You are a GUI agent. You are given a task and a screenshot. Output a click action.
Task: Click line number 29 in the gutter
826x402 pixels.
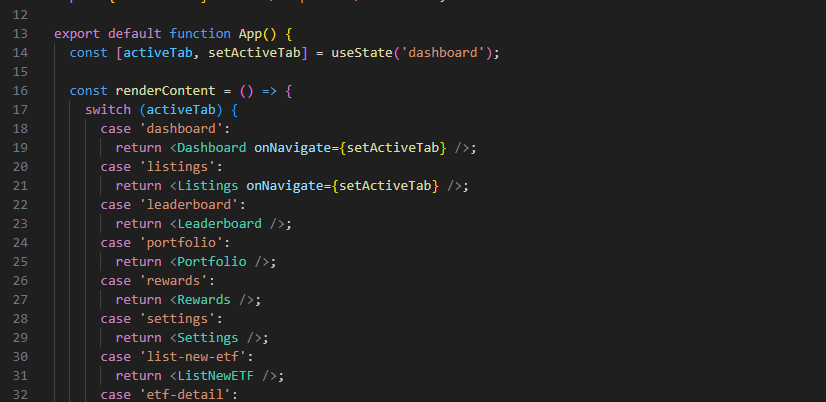pyautogui.click(x=19, y=337)
